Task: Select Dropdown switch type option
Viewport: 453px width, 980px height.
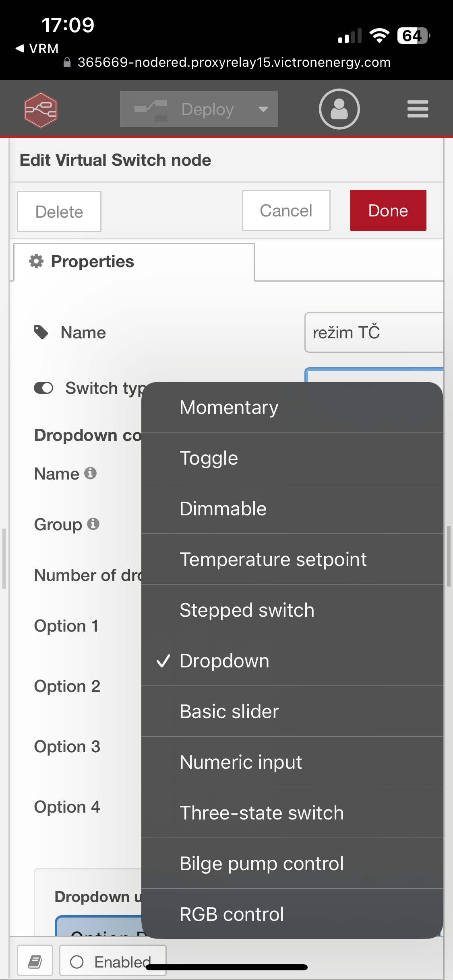Action: coord(292,661)
